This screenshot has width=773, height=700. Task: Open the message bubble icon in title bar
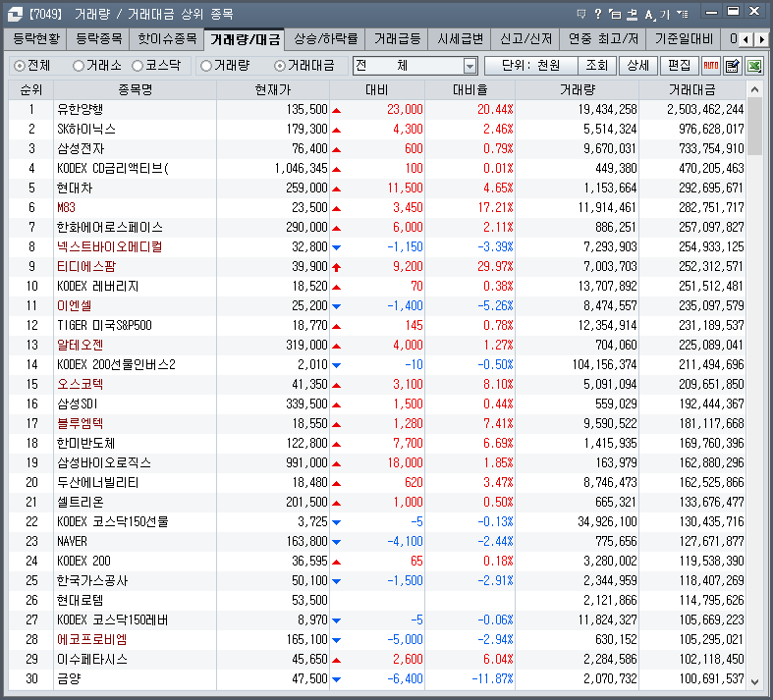581,14
